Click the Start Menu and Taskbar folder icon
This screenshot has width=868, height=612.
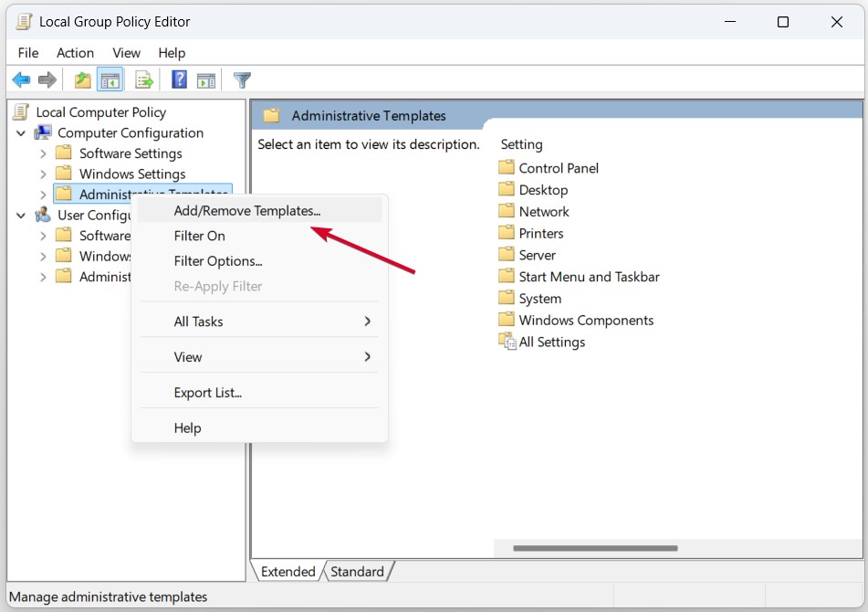click(506, 276)
